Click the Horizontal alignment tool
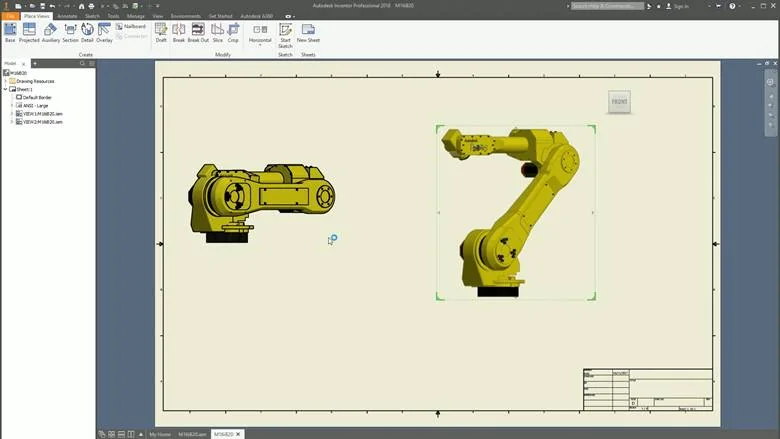Viewport: 780px width, 439px height. [260, 32]
